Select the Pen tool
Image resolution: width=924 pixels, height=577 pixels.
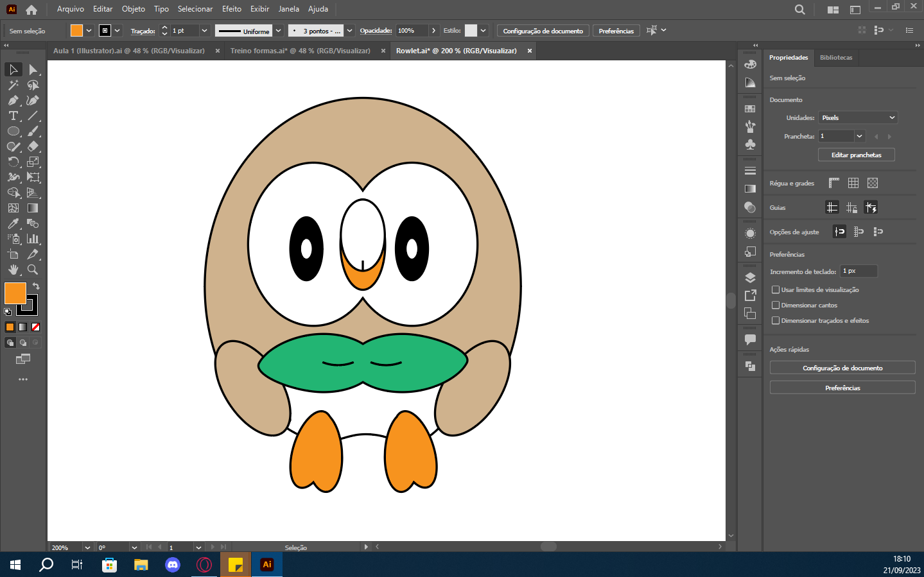pyautogui.click(x=13, y=100)
